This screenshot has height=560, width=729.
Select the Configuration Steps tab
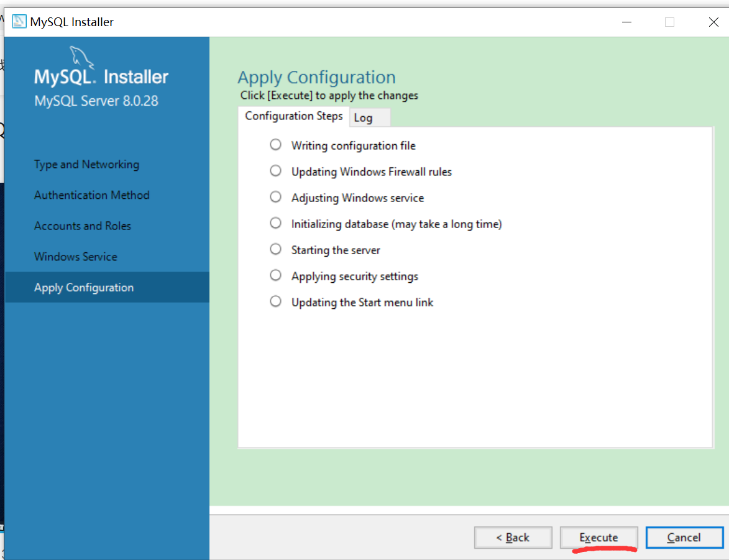[293, 116]
